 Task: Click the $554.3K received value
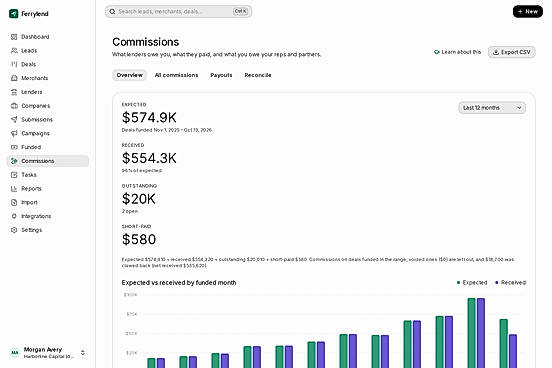pos(149,158)
